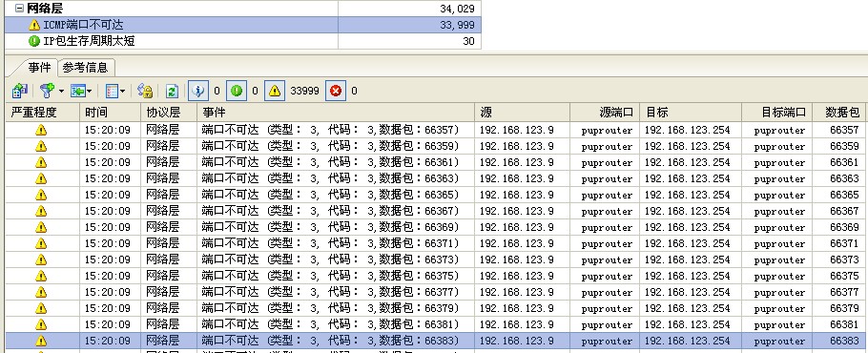Click the warning icon in row for packet 66379
The height and width of the screenshot is (353, 868).
point(41,308)
